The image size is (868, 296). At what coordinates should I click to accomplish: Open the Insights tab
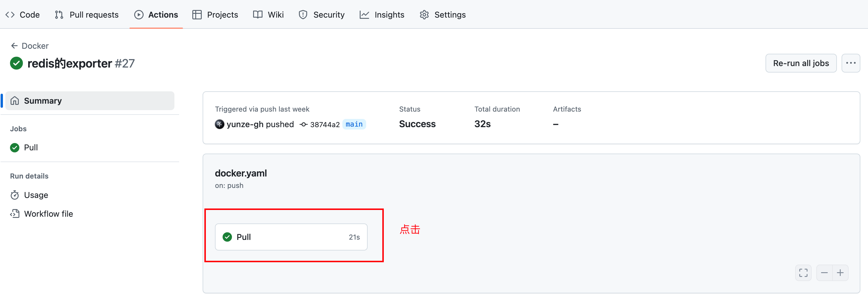pyautogui.click(x=382, y=14)
